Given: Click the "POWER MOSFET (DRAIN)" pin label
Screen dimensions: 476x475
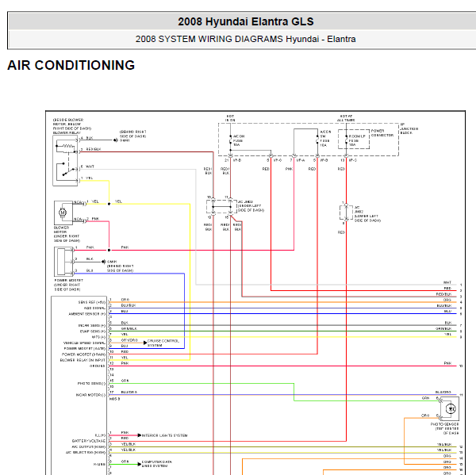Looking at the screenshot, I should pos(84,354).
